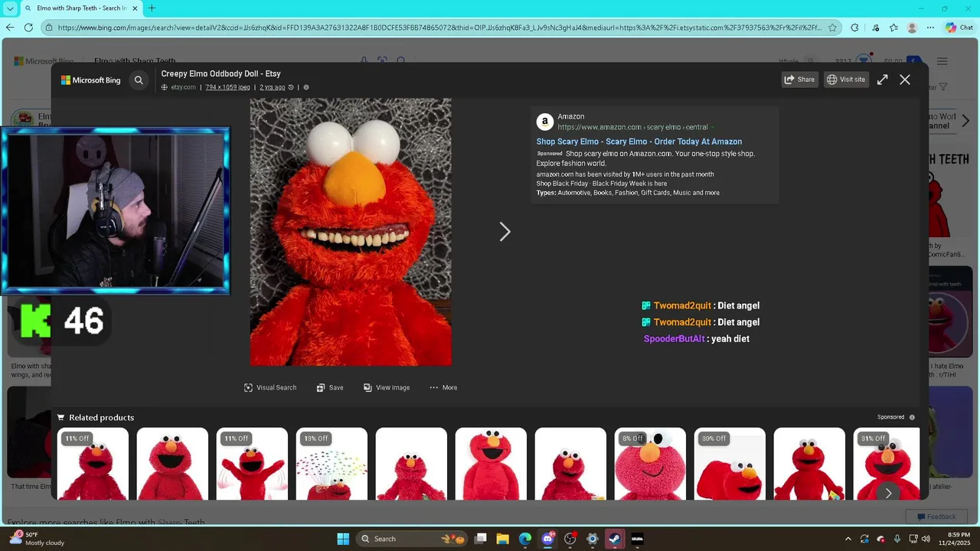Expand the image viewer to fullscreen

(883, 80)
